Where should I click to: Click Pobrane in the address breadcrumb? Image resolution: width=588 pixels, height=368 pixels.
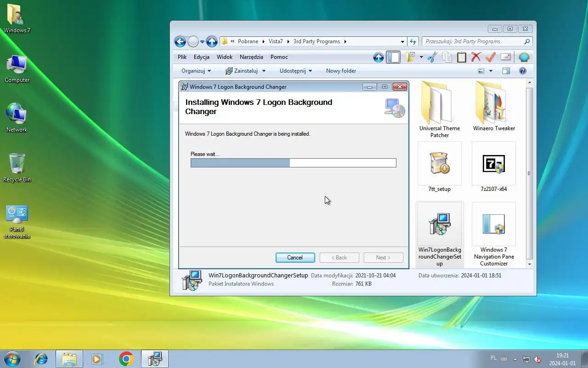pos(248,41)
